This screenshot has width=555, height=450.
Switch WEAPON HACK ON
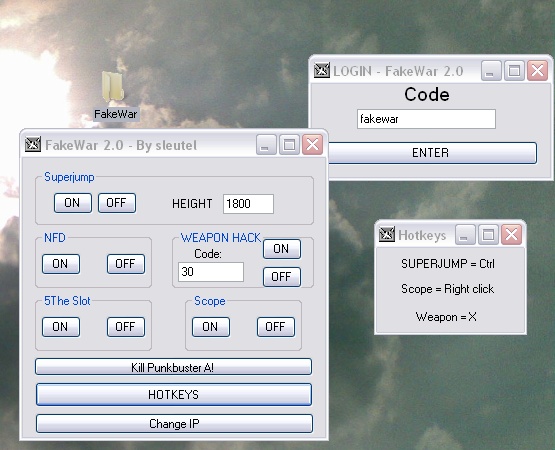[282, 249]
